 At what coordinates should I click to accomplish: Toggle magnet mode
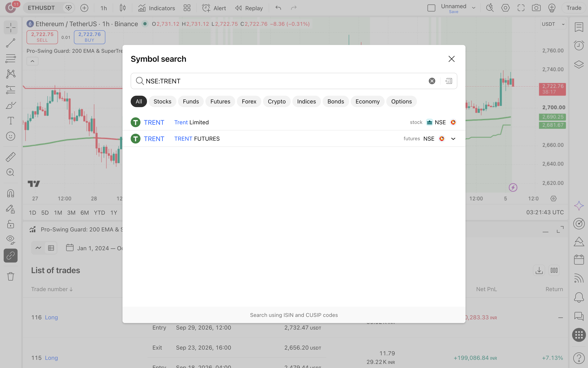tap(11, 193)
